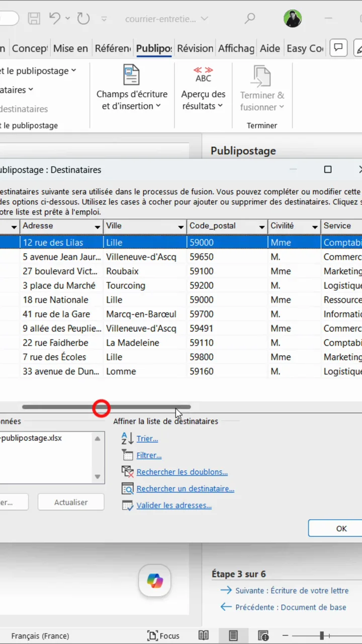The width and height of the screenshot is (362, 644).
Task: Switch to Web Layout view icon
Action: (x=263, y=635)
